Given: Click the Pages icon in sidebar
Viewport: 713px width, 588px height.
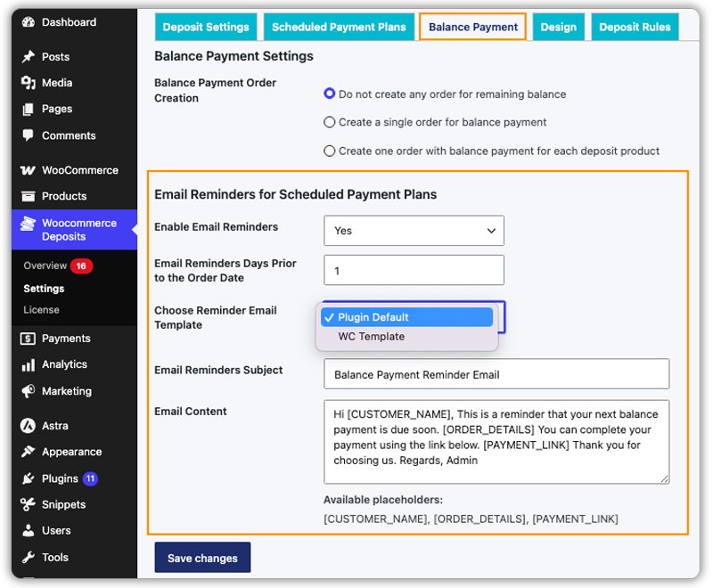Looking at the screenshot, I should (x=29, y=109).
